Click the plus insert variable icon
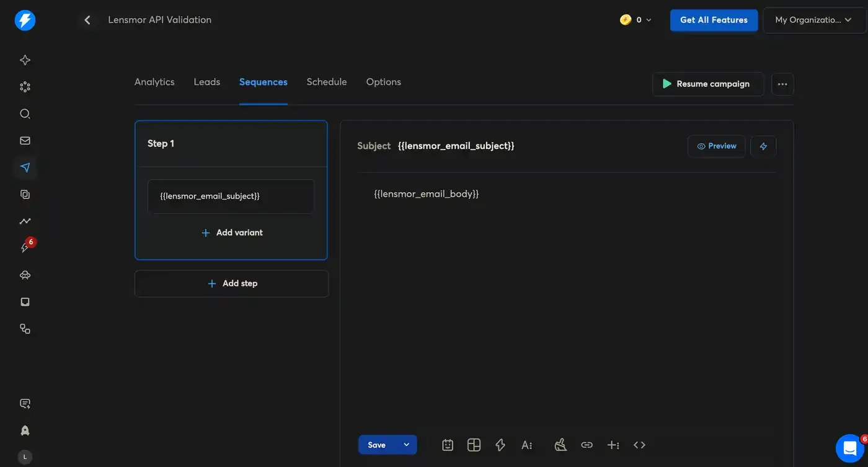Image resolution: width=868 pixels, height=467 pixels. coord(613,445)
